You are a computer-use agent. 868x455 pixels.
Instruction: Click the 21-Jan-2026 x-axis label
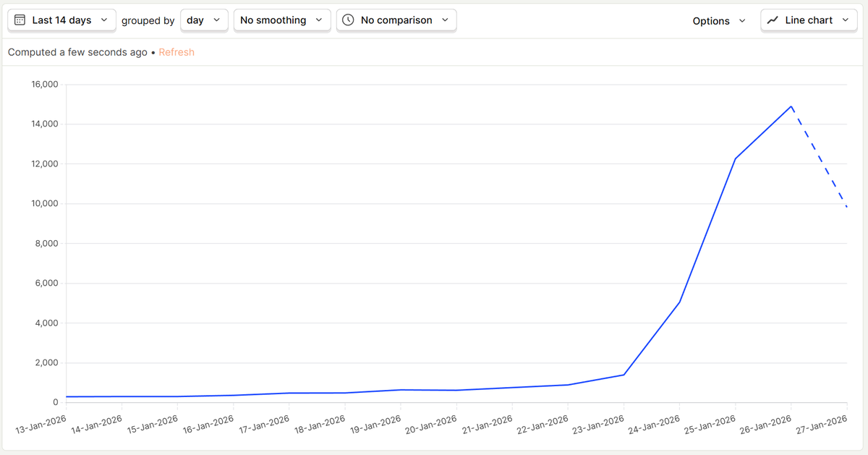[x=488, y=424]
